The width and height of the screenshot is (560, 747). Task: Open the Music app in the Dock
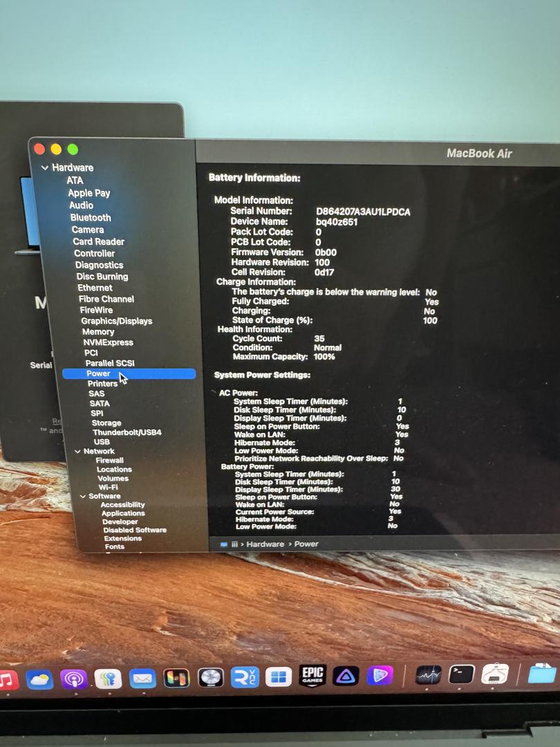point(7,680)
